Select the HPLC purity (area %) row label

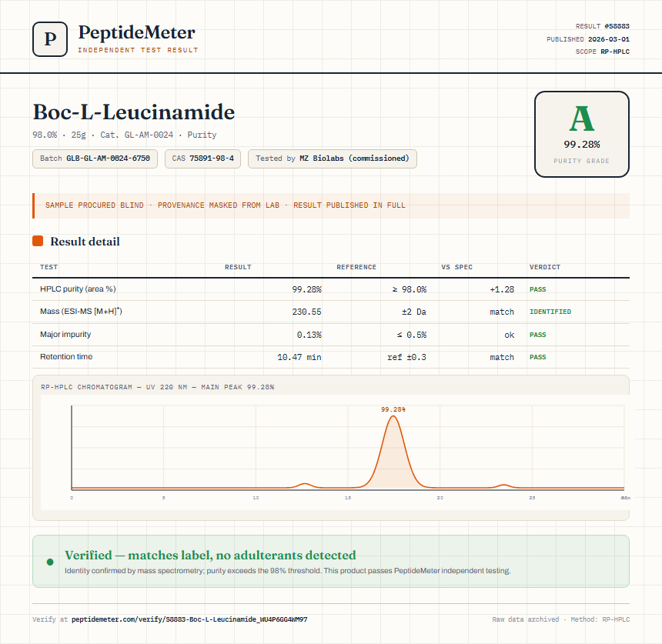[x=78, y=289]
